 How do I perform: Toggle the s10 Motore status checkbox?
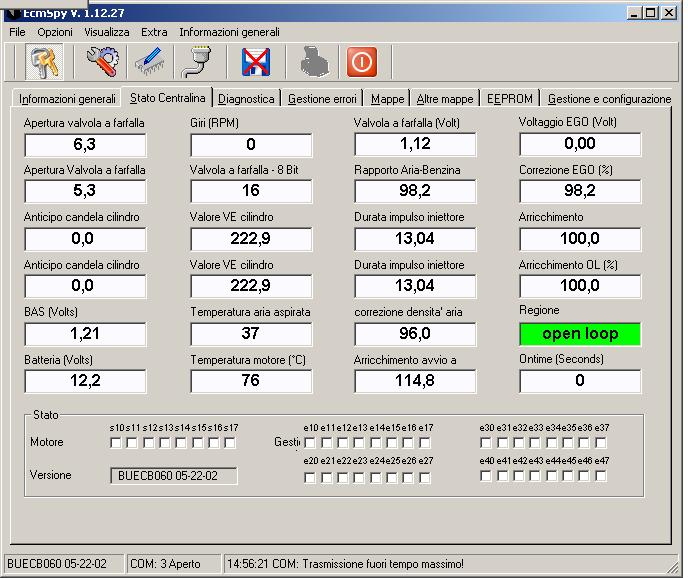[116, 443]
